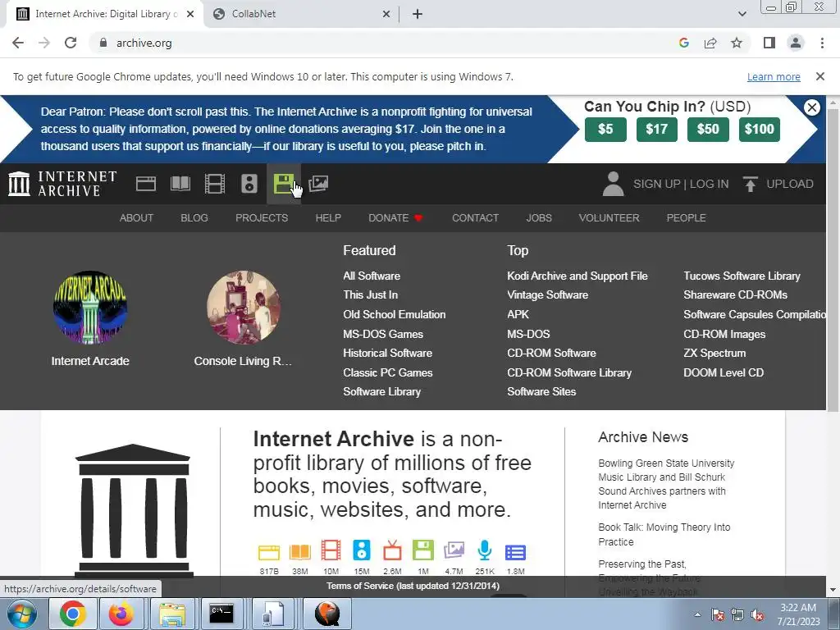Click LOG IN link
The image size is (840, 630).
click(709, 184)
